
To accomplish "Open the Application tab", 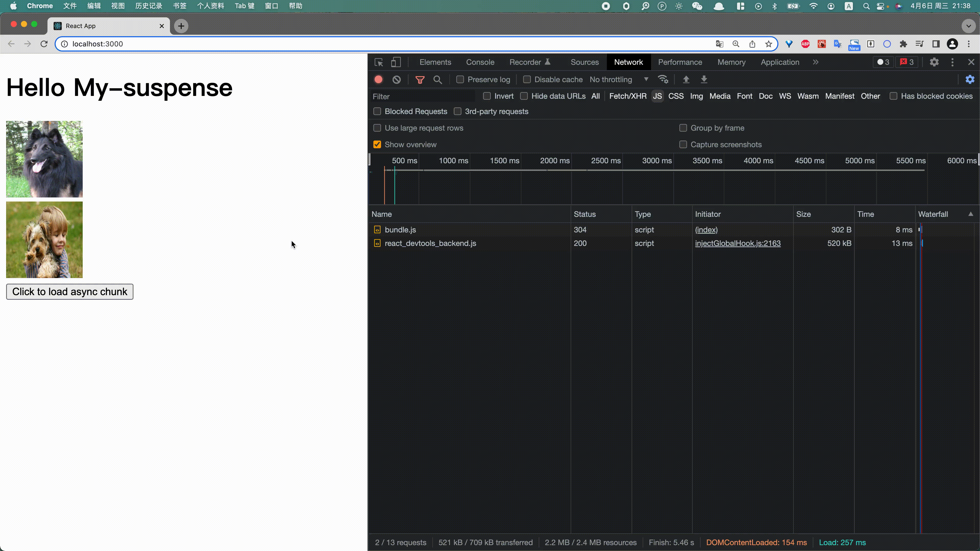I will pos(780,62).
